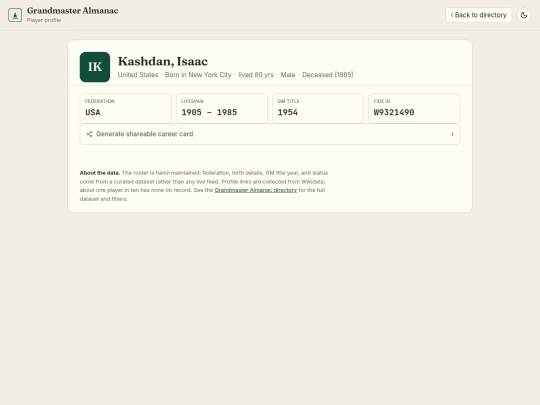Select the Lifespan 1905 – 1985 card
Viewport: 540px width, 405px height.
point(222,108)
